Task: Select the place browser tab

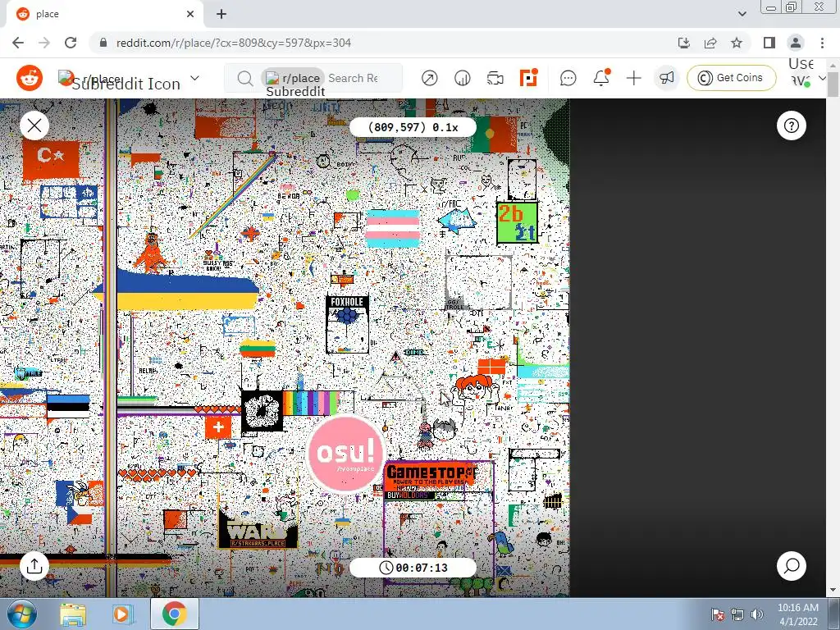Action: coord(104,14)
